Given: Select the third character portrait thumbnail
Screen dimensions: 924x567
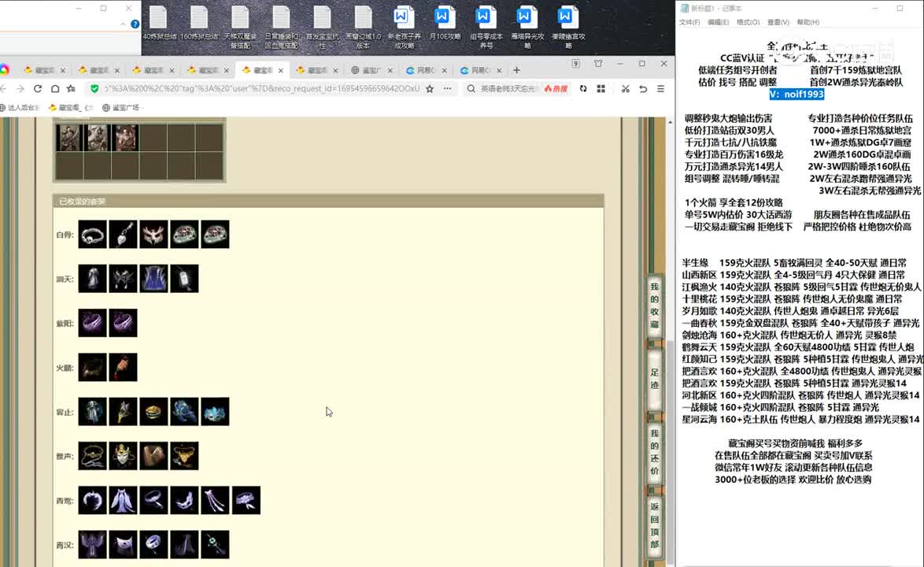Looking at the screenshot, I should pyautogui.click(x=125, y=138).
